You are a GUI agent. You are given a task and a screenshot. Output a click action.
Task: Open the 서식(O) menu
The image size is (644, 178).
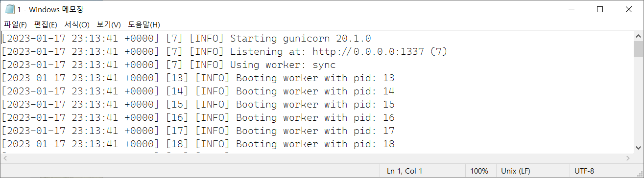tap(77, 24)
